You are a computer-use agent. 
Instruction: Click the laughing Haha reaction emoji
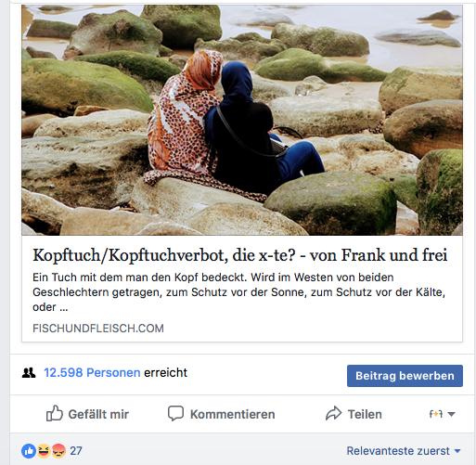pos(44,451)
